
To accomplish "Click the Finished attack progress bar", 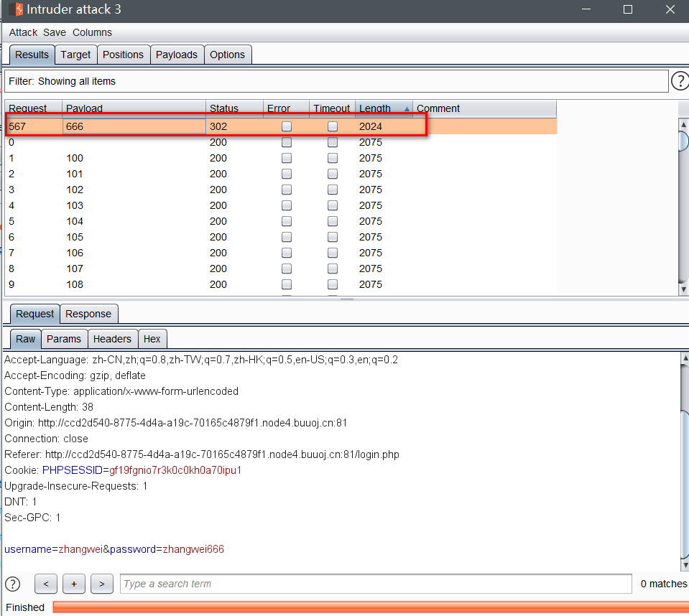I will pyautogui.click(x=370, y=607).
